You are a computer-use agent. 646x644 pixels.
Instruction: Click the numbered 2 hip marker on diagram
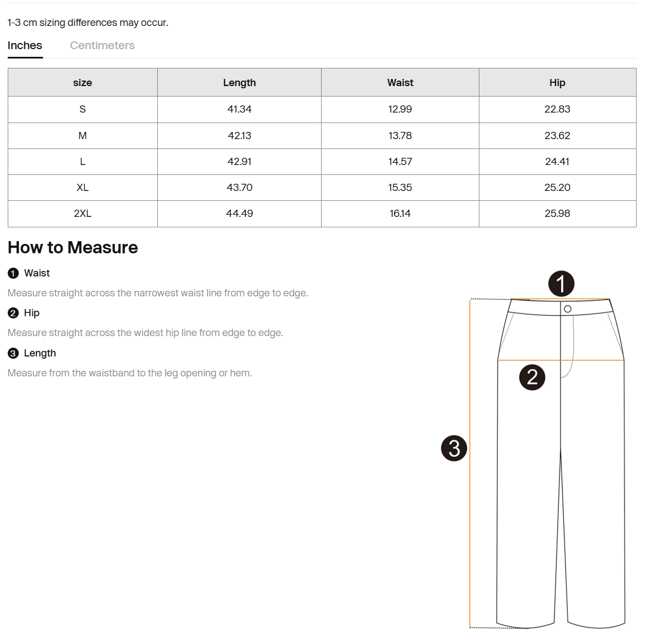click(x=532, y=377)
